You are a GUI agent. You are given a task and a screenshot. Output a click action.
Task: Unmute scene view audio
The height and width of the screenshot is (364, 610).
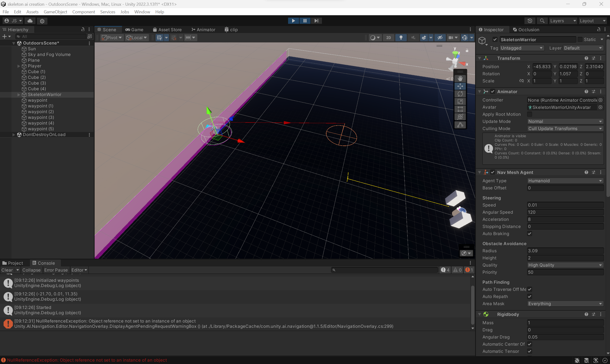pos(413,38)
